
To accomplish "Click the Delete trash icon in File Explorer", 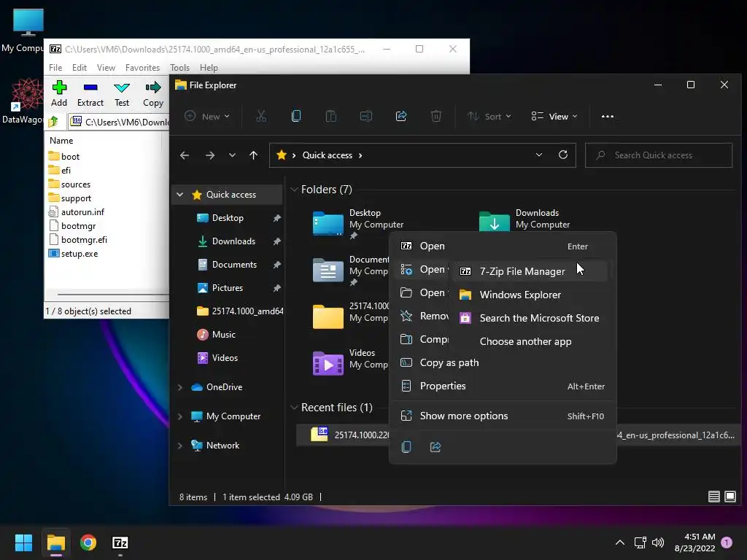I will point(436,116).
